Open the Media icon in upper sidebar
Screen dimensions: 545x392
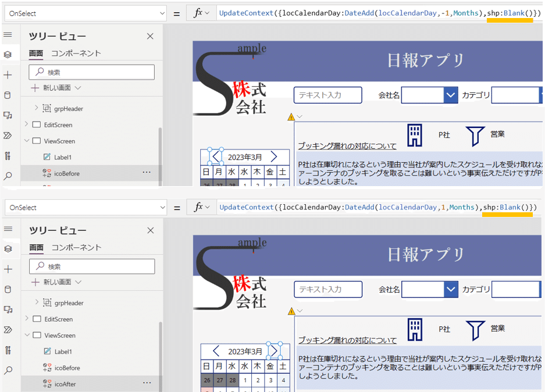tap(8, 115)
